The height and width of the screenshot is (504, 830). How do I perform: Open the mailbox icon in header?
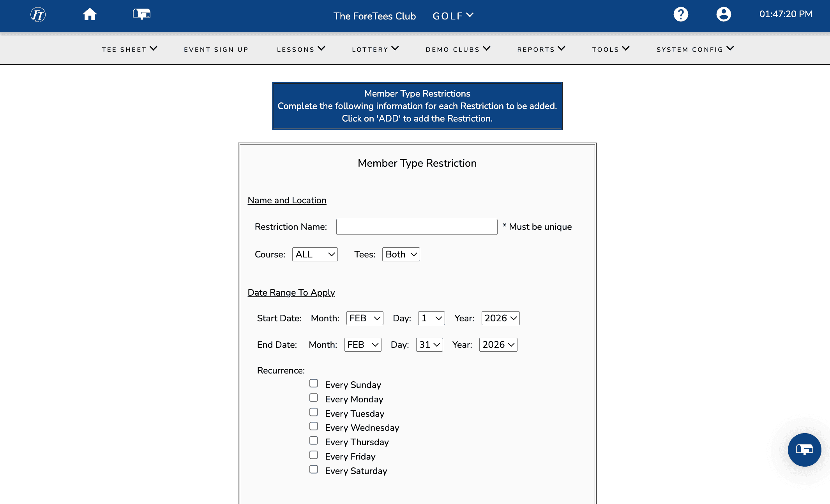tap(141, 14)
